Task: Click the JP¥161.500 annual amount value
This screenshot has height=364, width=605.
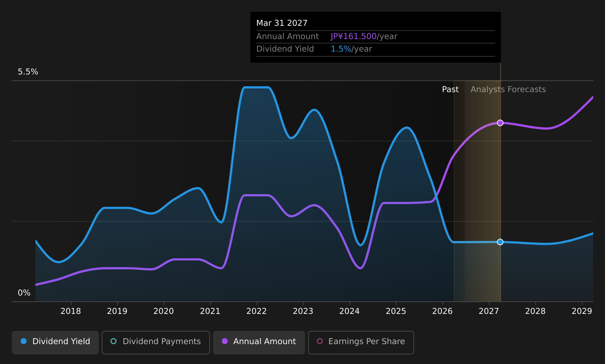Action: (x=353, y=36)
